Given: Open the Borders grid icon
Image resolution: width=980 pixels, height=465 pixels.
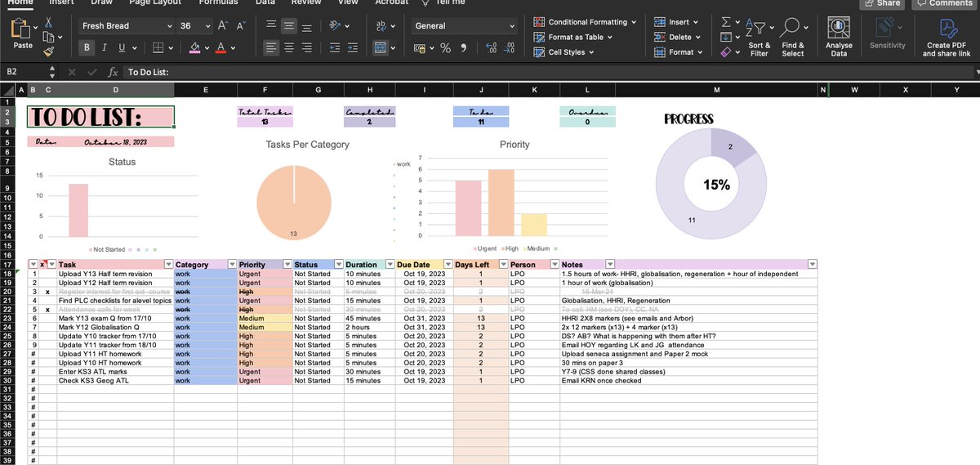Looking at the screenshot, I should tap(158, 48).
